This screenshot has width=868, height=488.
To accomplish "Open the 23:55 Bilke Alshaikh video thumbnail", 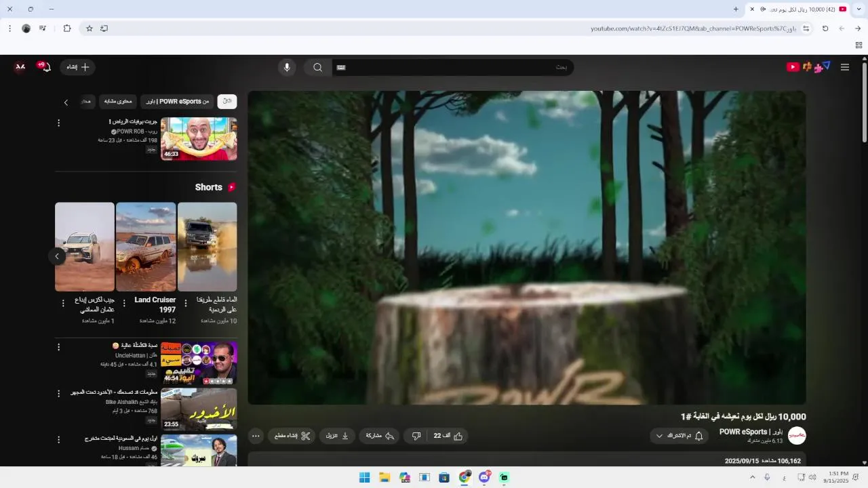I will [199, 409].
